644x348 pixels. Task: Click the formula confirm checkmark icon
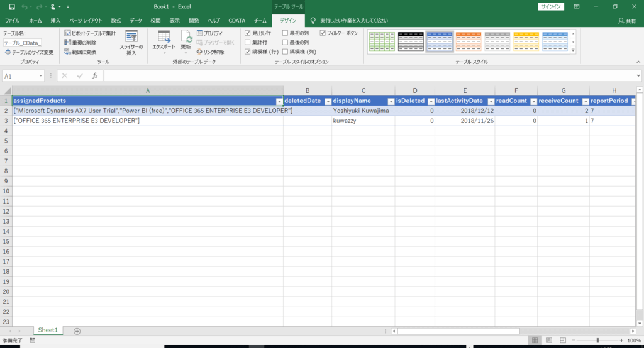(80, 76)
